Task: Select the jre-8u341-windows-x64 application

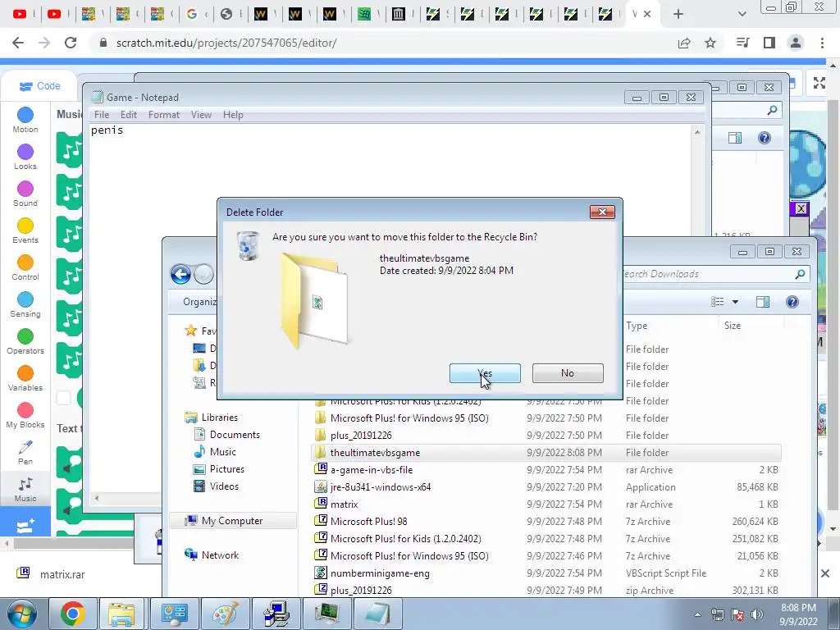Action: (546, 487)
